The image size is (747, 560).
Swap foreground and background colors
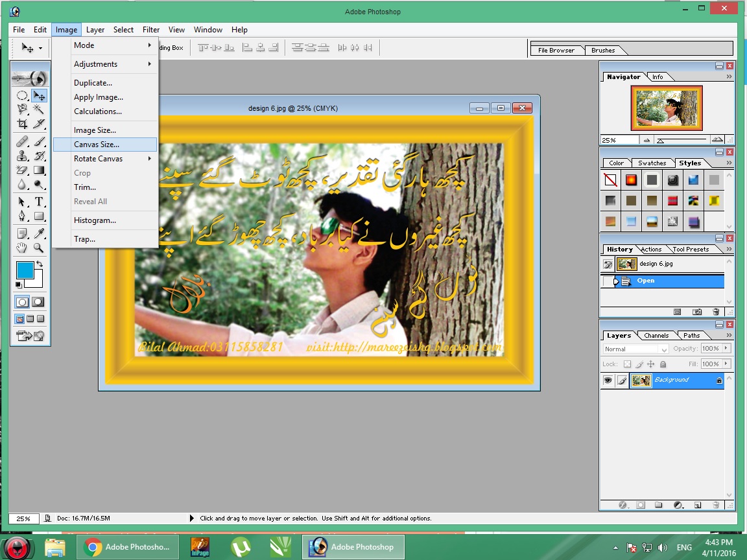[x=40, y=263]
